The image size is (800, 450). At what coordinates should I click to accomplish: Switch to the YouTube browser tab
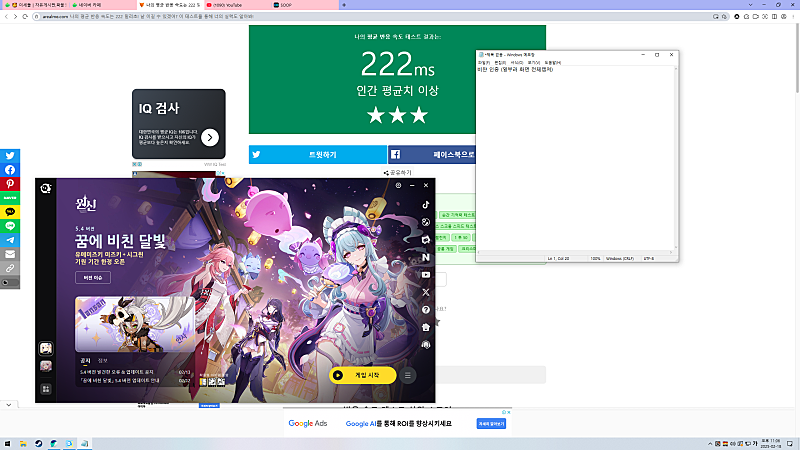[236, 5]
